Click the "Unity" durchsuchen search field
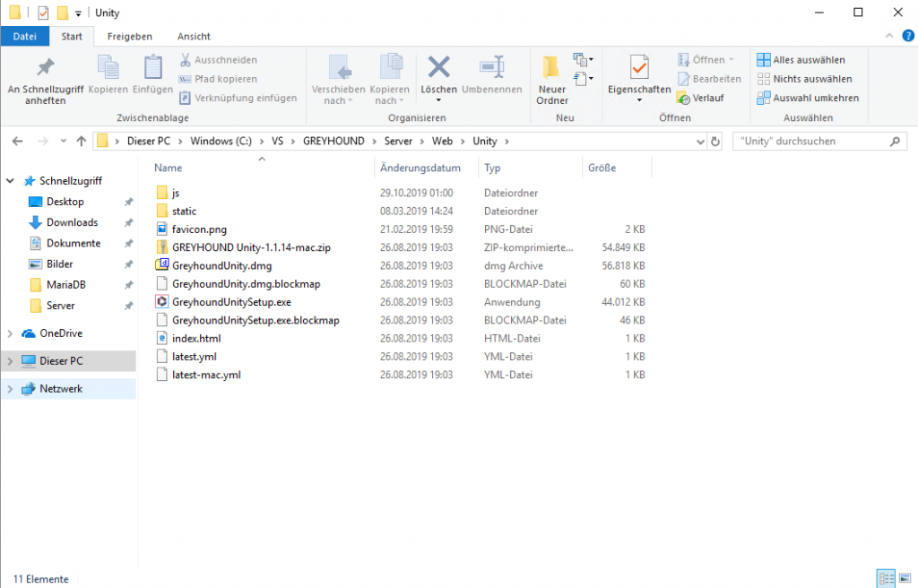The image size is (918, 588). [819, 141]
